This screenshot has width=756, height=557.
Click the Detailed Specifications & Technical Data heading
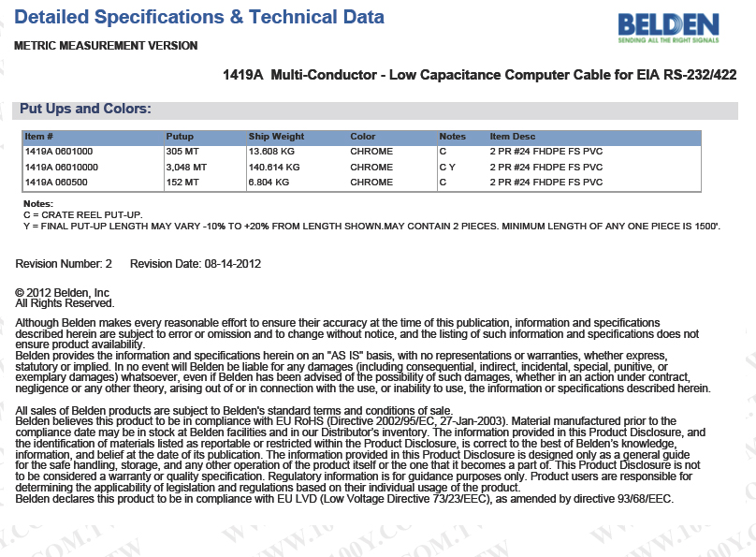coord(200,18)
